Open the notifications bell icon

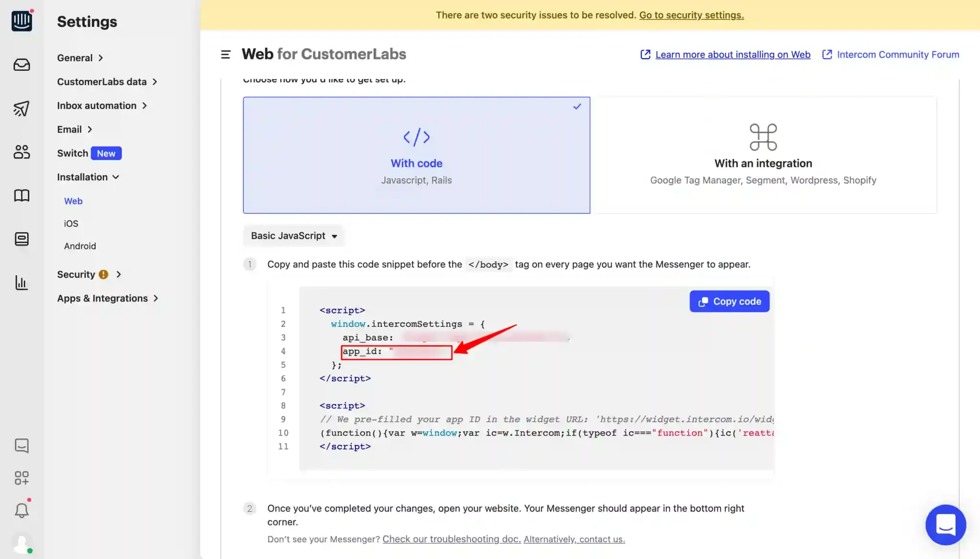(x=22, y=510)
